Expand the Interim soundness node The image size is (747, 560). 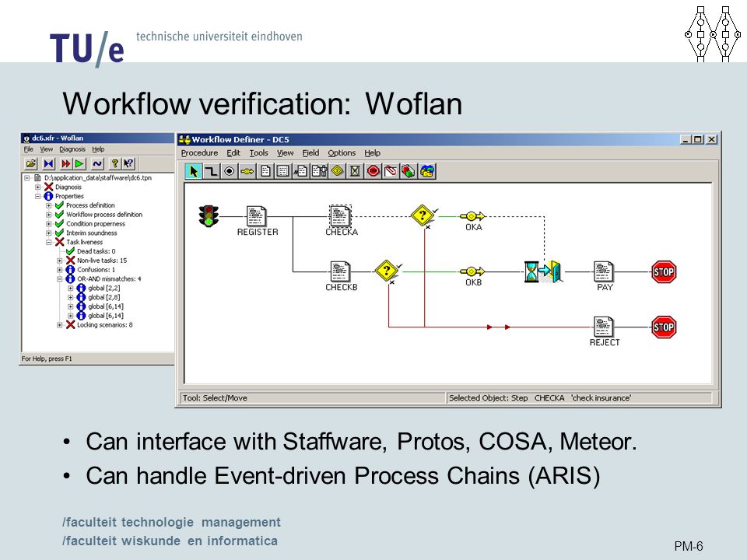[48, 233]
